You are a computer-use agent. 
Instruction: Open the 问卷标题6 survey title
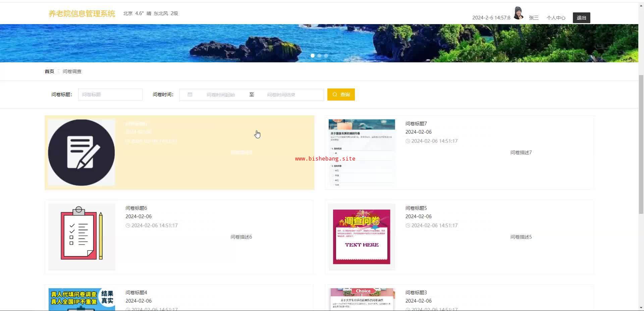click(x=136, y=208)
